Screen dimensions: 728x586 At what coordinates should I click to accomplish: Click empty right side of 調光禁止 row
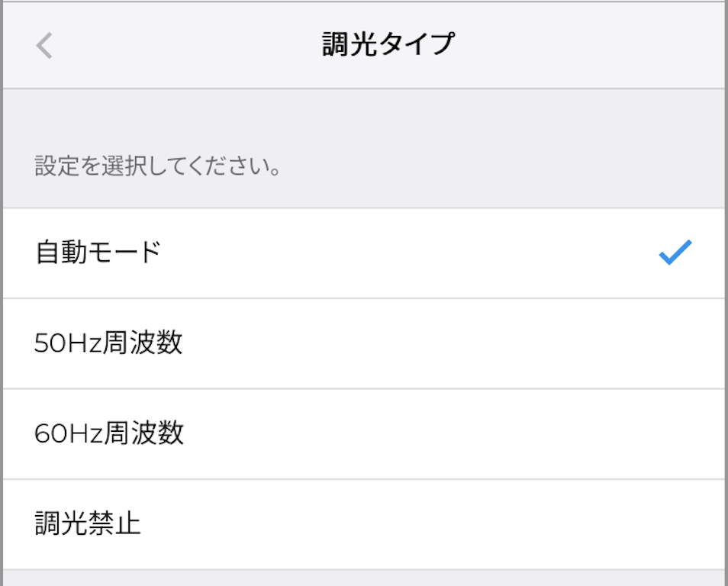point(610,524)
